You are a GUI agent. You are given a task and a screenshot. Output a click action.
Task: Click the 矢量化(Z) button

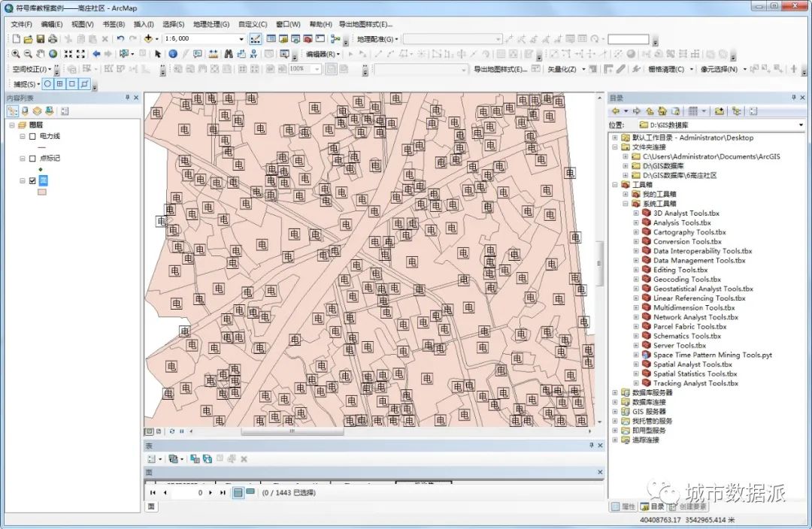click(x=562, y=69)
